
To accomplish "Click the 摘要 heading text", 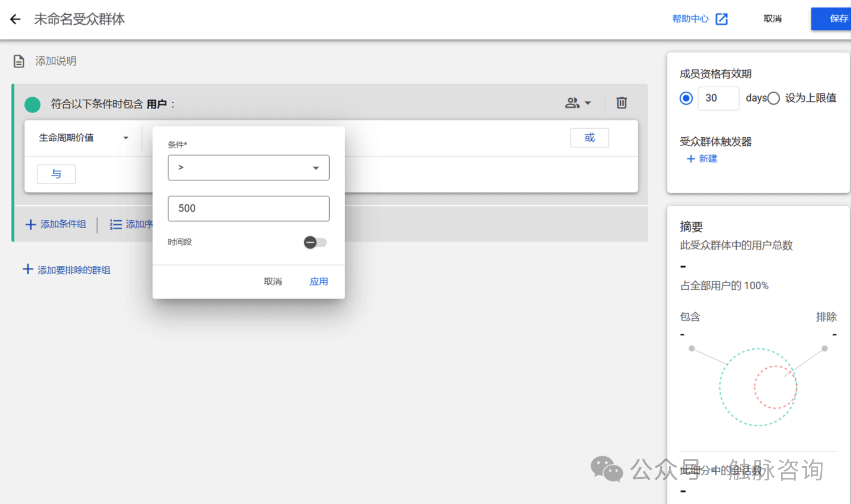I will pos(691,227).
